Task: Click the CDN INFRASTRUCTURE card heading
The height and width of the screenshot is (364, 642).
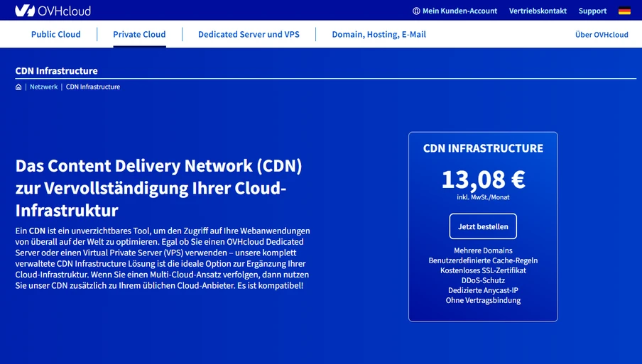Action: (483, 148)
